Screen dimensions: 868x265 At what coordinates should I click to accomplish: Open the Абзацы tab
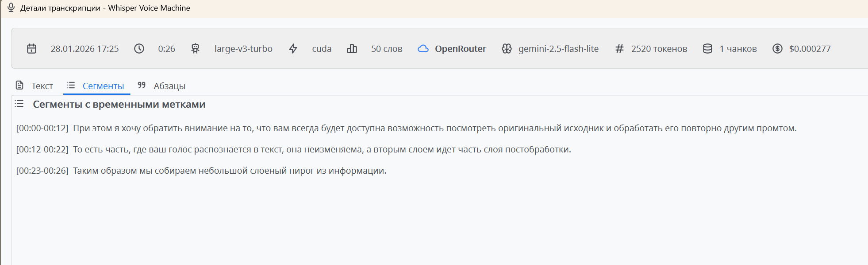(162, 86)
